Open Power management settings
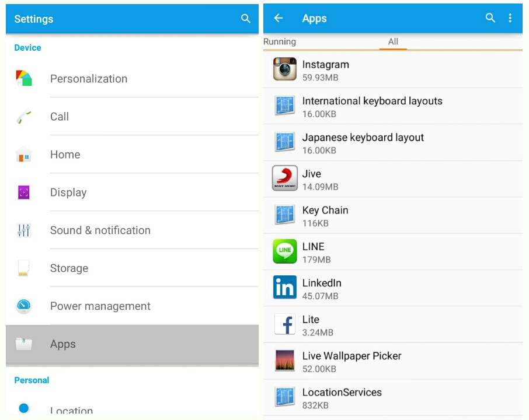529x420 pixels. [132, 306]
